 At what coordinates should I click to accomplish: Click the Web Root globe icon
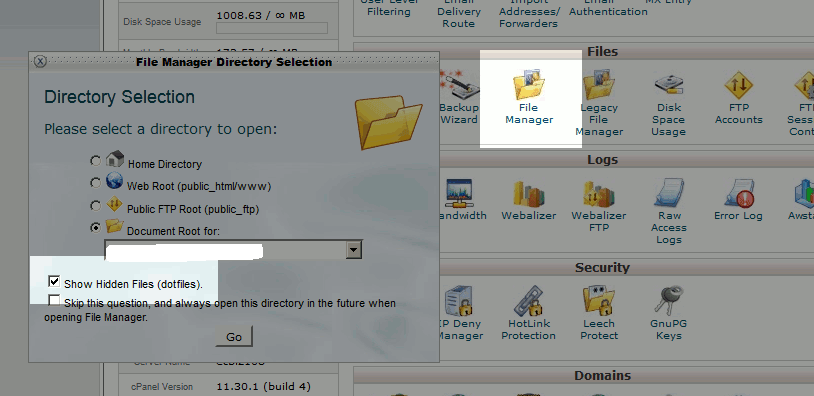click(x=115, y=181)
